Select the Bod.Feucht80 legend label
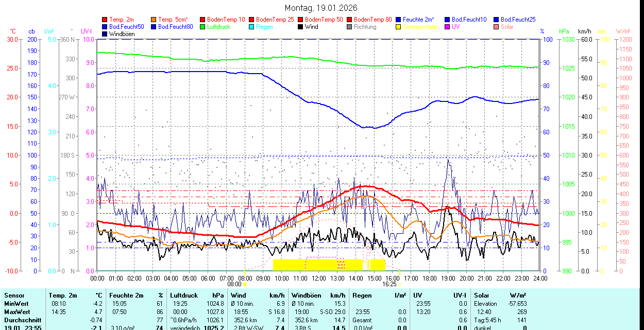Screen dimensions: 644x330 click(x=175, y=27)
